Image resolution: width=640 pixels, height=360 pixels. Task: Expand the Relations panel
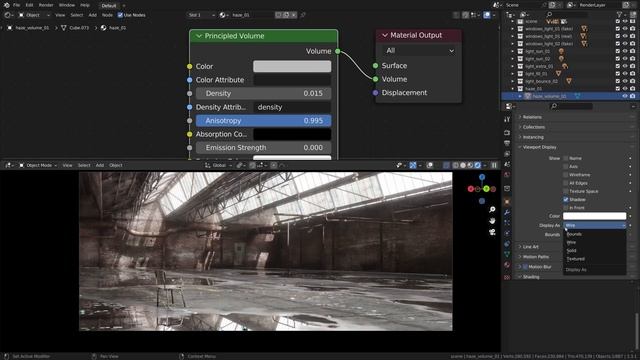tap(532, 117)
